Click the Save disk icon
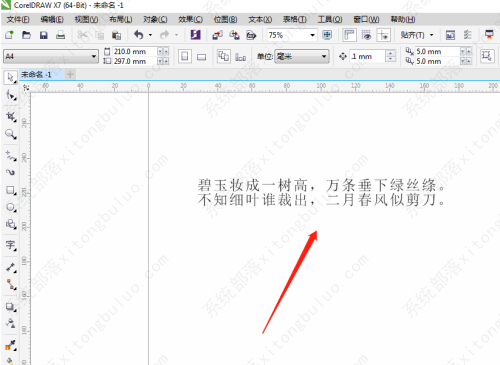500x365 pixels. [44, 35]
